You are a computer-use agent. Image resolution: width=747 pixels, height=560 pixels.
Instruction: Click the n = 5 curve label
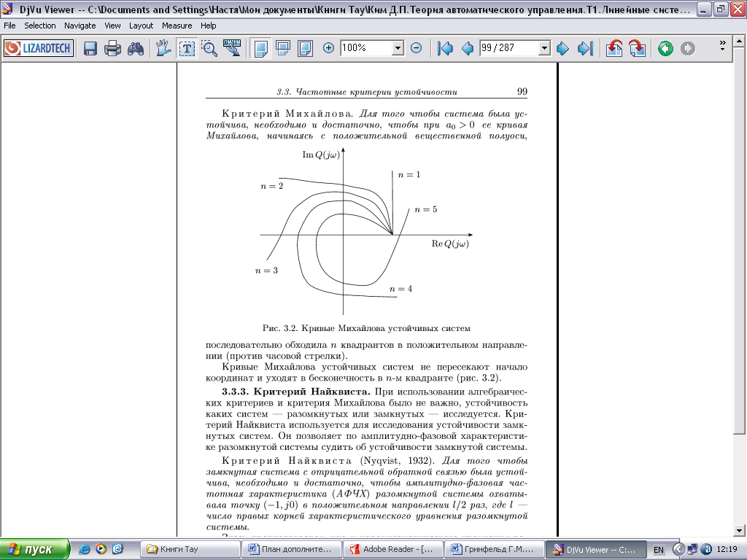(425, 209)
